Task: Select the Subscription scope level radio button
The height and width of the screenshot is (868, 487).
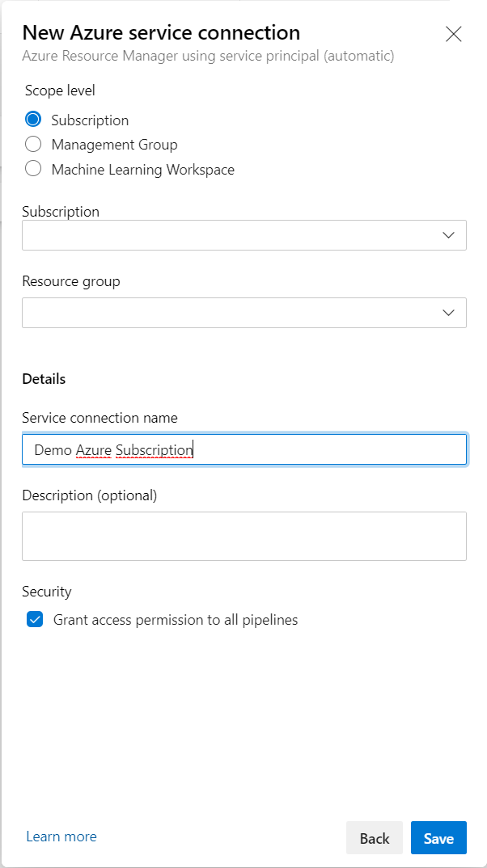Action: 33,120
